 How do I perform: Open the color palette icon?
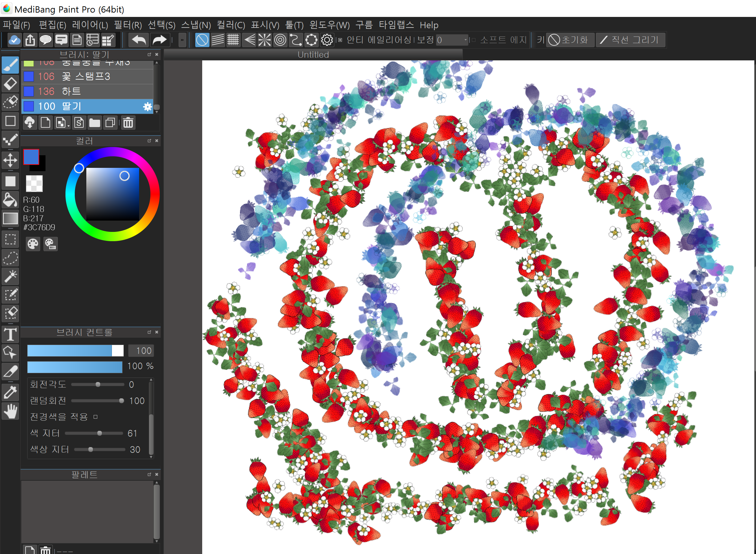[33, 244]
